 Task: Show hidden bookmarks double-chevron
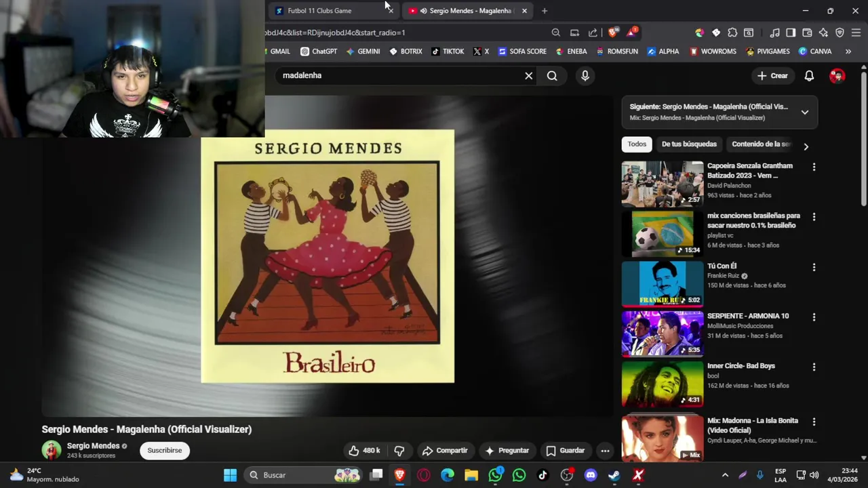[848, 52]
